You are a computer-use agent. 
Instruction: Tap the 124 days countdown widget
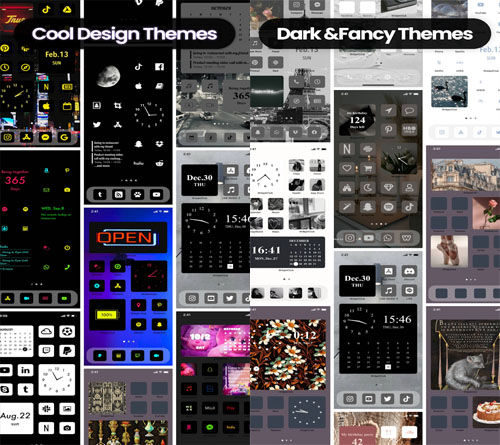coord(357,121)
